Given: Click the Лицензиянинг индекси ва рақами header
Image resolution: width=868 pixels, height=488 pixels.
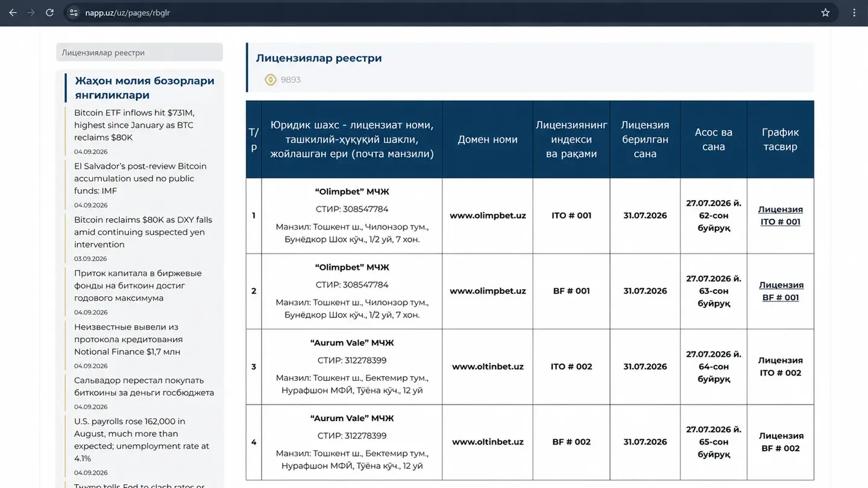Looking at the screenshot, I should [x=571, y=139].
